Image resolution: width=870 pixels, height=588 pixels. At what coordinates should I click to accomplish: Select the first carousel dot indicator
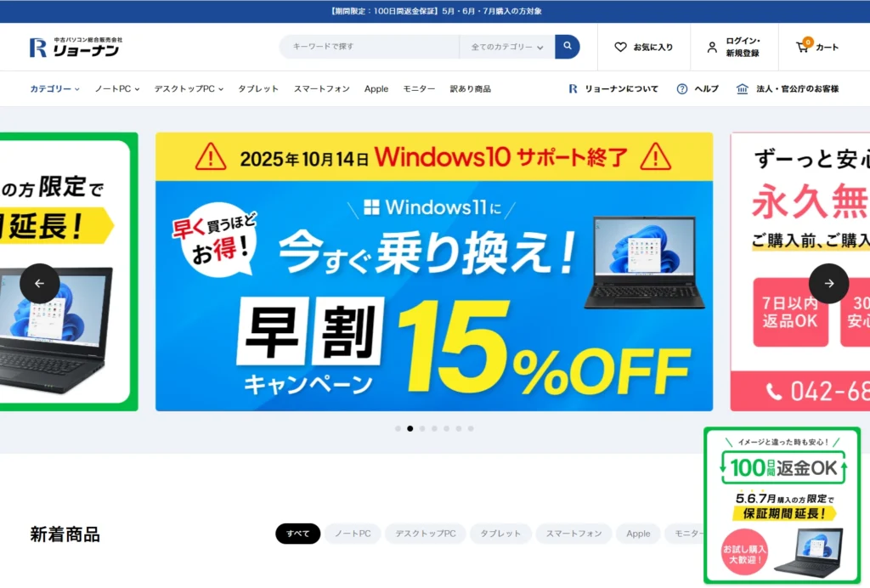click(398, 429)
